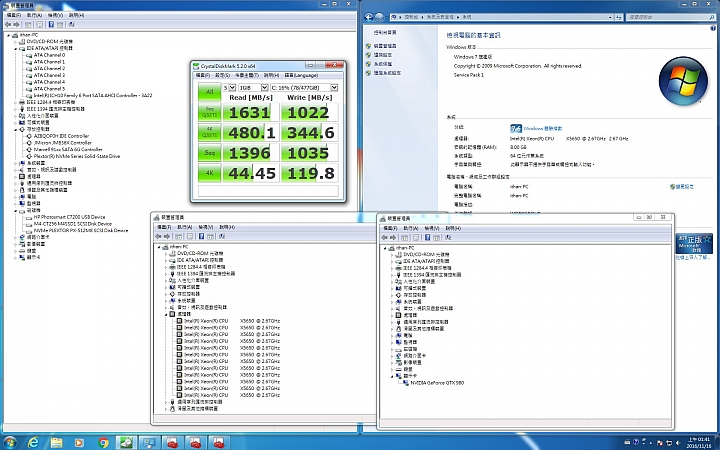720x450 pixels.
Task: Open CrystalDiskMark file menu (F)
Action: pos(202,75)
